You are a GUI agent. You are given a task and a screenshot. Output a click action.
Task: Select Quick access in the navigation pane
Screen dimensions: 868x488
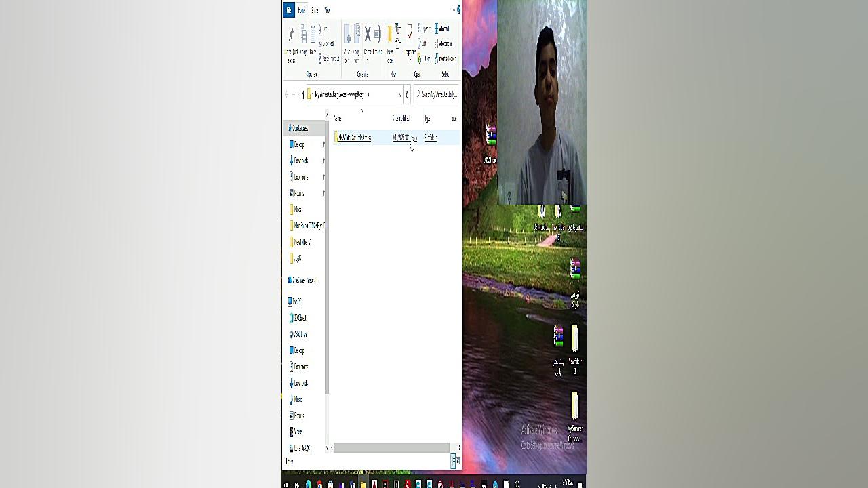click(x=298, y=128)
